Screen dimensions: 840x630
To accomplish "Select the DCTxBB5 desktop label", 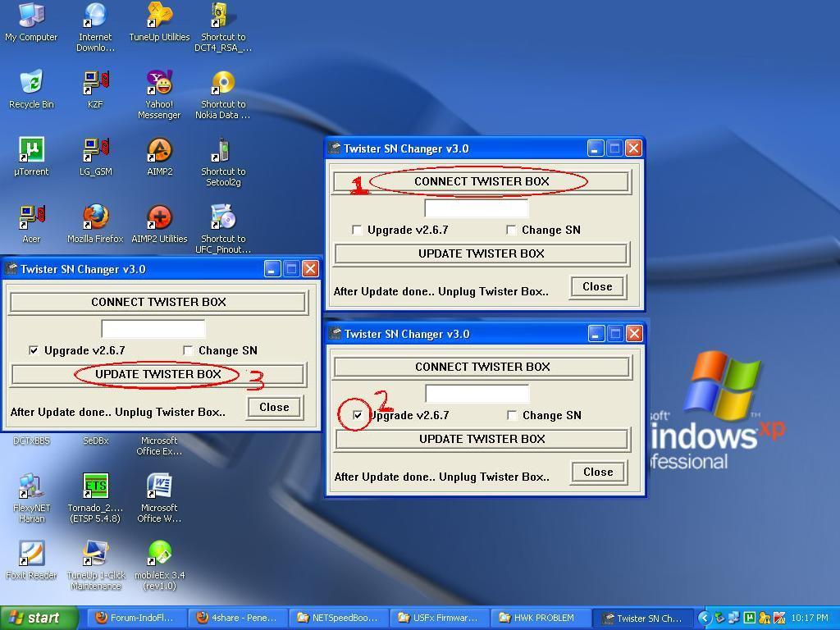I will [31, 441].
